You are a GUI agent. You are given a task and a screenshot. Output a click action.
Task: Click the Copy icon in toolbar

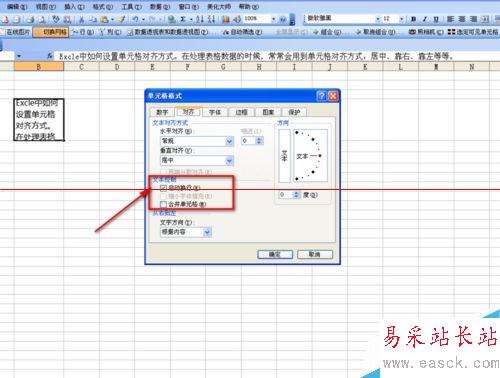(93, 19)
